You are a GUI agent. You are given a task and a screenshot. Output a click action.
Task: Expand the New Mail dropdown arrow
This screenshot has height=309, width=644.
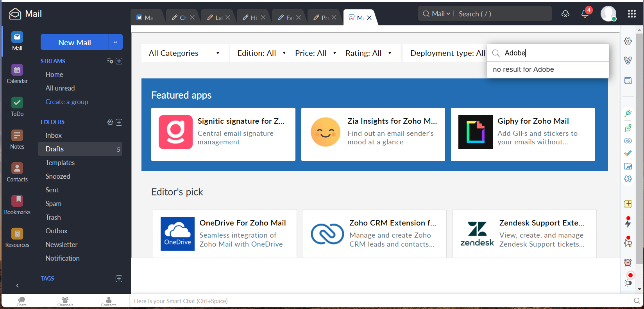(115, 42)
